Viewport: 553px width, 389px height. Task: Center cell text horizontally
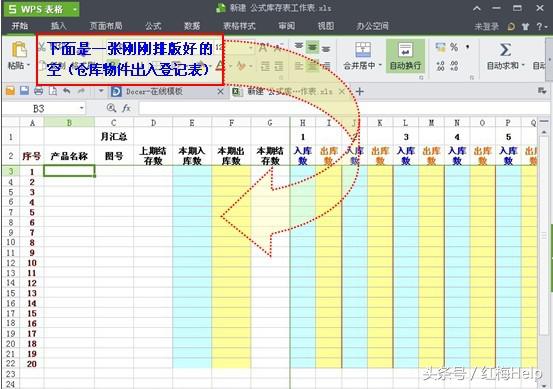click(312, 66)
